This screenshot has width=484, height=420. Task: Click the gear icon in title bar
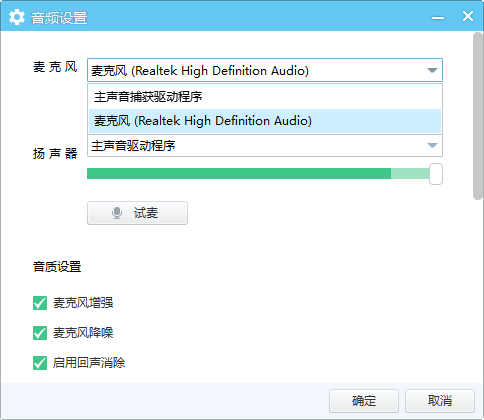pos(17,17)
